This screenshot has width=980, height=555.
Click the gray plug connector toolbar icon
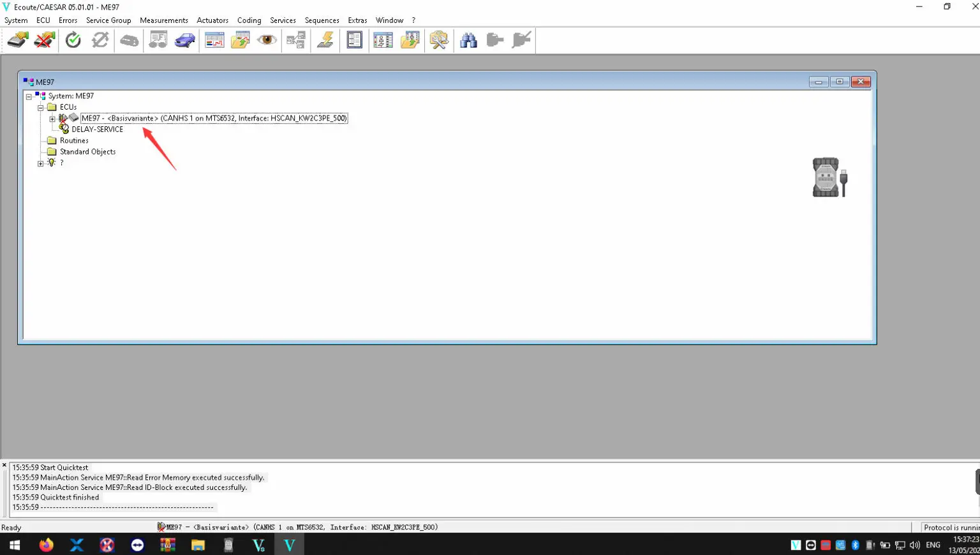[x=494, y=40]
